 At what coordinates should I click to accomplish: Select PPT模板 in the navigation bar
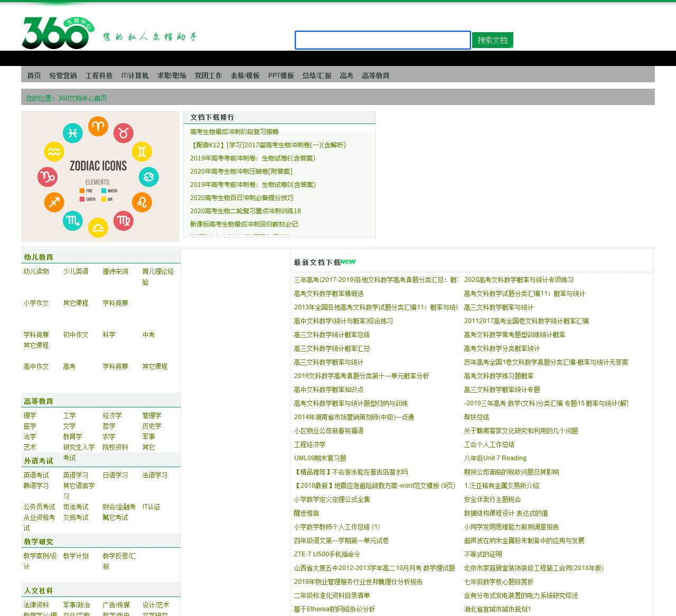(280, 75)
